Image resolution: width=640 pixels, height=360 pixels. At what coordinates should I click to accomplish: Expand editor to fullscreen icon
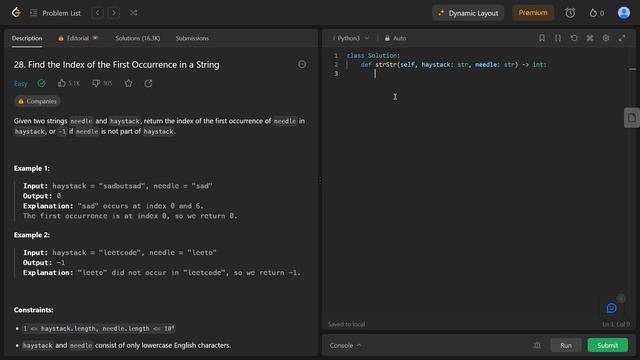(622, 38)
